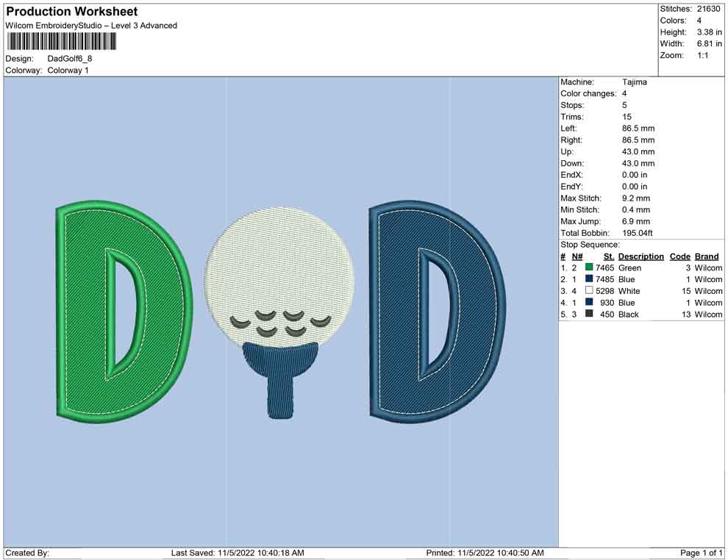The width and height of the screenshot is (728, 560).
Task: Click the Description column header
Action: tap(640, 256)
